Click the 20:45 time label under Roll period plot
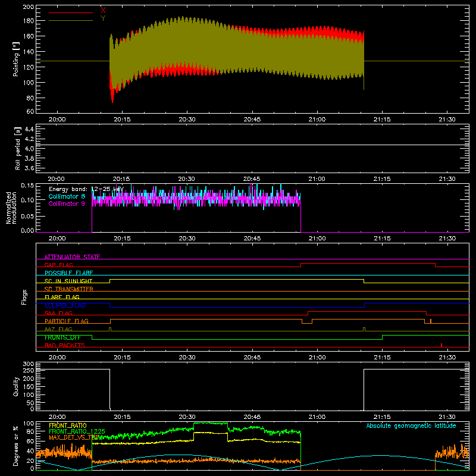This screenshot has height=476, width=476. (251, 179)
